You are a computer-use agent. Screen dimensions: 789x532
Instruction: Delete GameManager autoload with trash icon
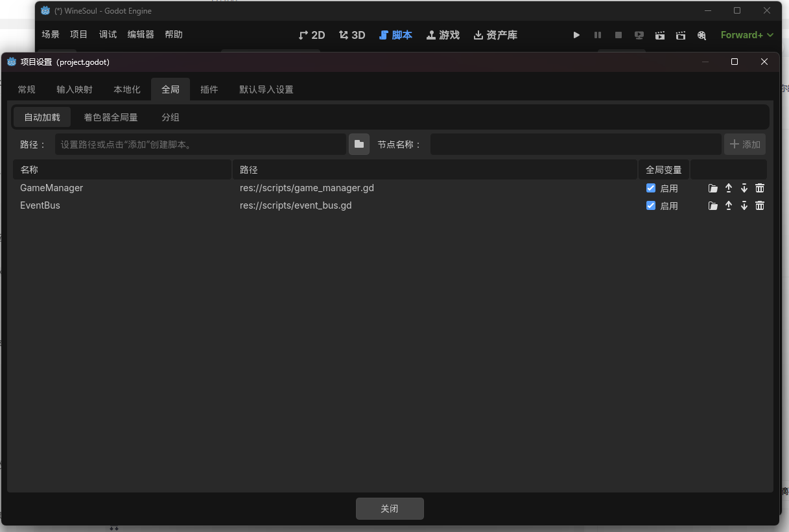pos(760,189)
